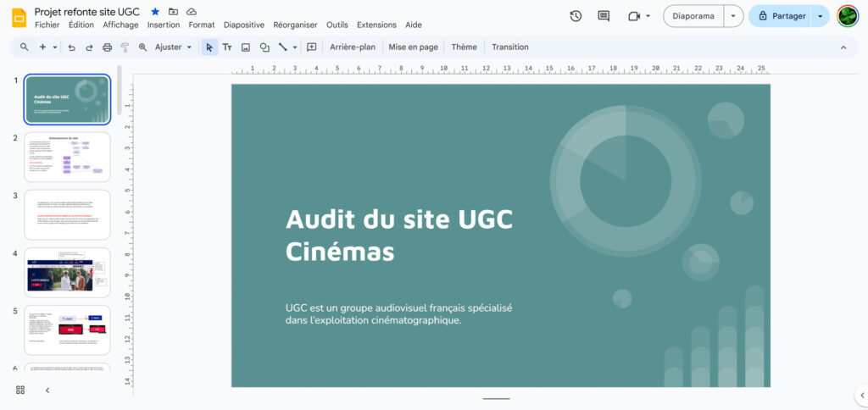Image resolution: width=868 pixels, height=410 pixels.
Task: Open the version history clock icon
Action: (x=576, y=16)
